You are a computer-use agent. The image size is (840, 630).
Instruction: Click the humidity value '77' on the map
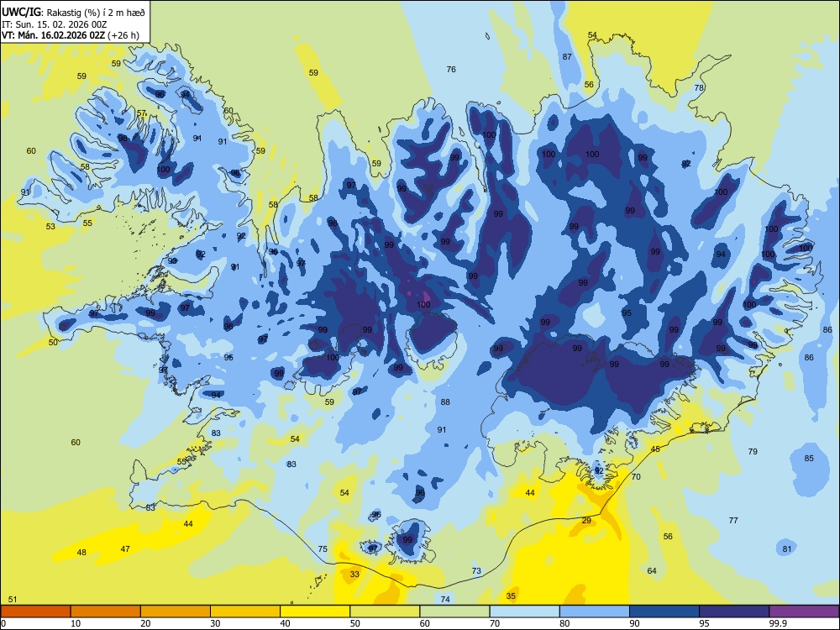tap(733, 520)
